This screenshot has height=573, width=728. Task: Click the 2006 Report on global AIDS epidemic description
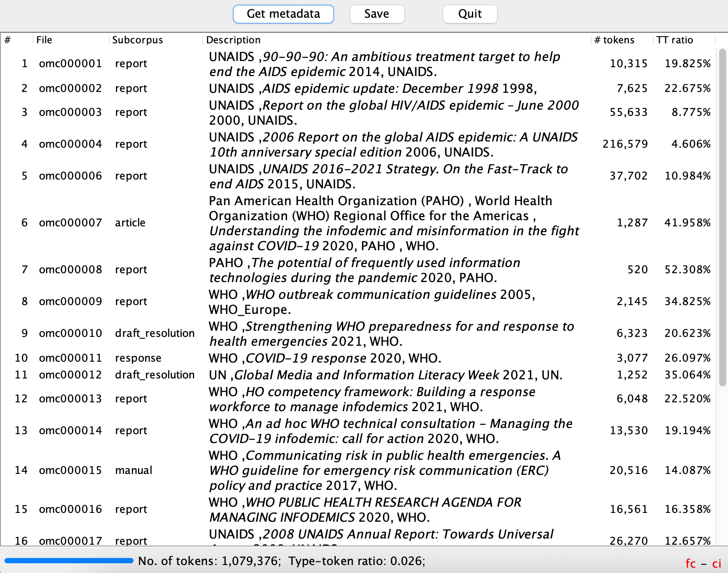tap(393, 145)
